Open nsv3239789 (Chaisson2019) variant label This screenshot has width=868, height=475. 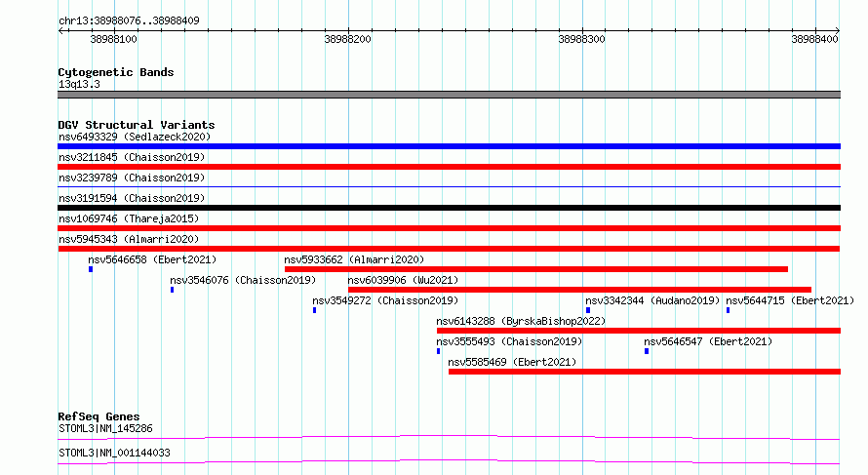tap(132, 178)
